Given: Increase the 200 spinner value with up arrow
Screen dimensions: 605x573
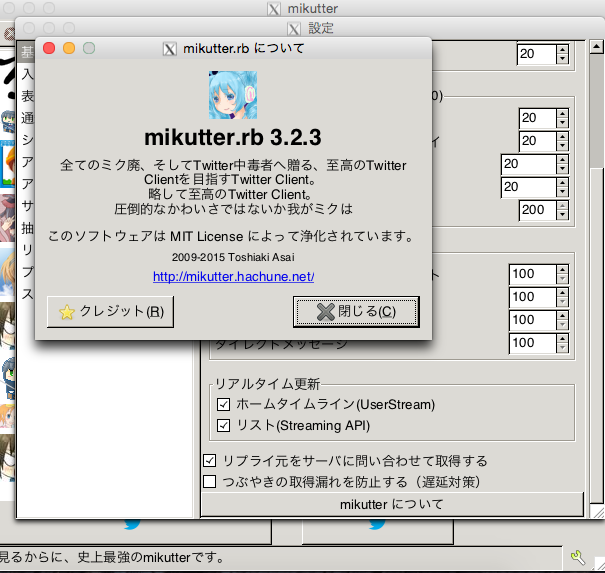Looking at the screenshot, I should point(563,206).
